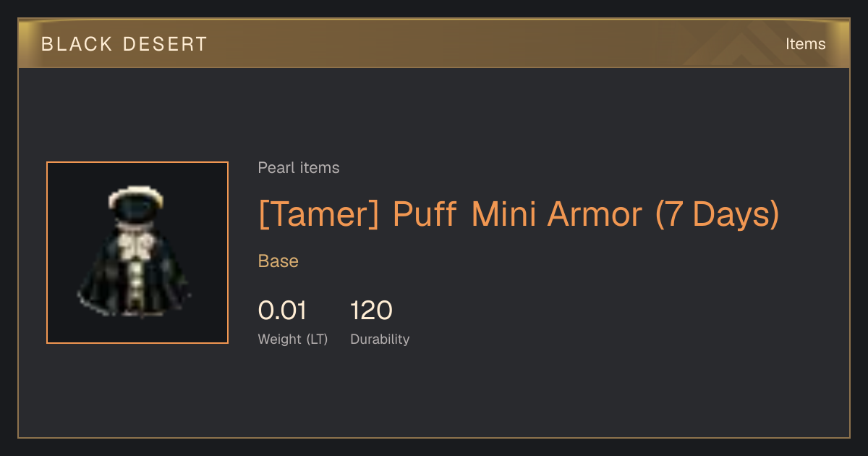The image size is (868, 456).
Task: Open the Items link in the header
Action: click(x=805, y=44)
